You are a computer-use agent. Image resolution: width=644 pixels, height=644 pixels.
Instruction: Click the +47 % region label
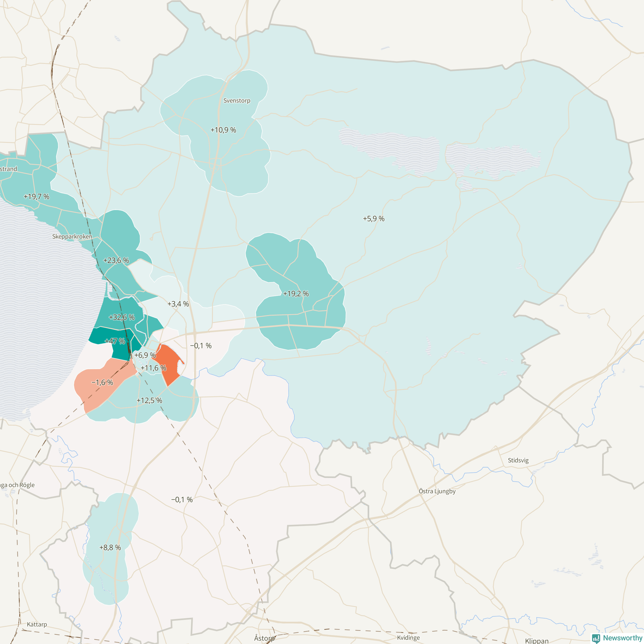tap(115, 341)
